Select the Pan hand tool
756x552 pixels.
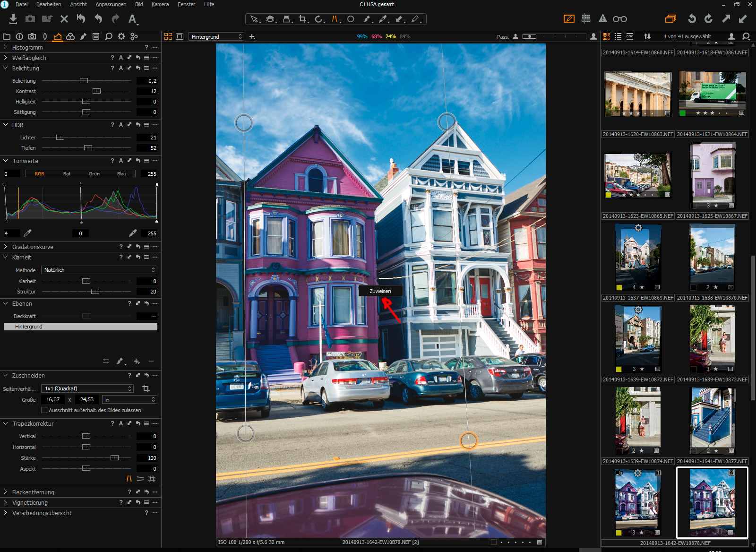[x=271, y=19]
